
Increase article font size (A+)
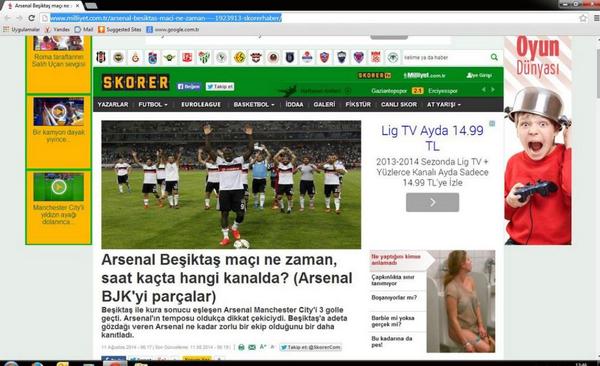coord(263,347)
